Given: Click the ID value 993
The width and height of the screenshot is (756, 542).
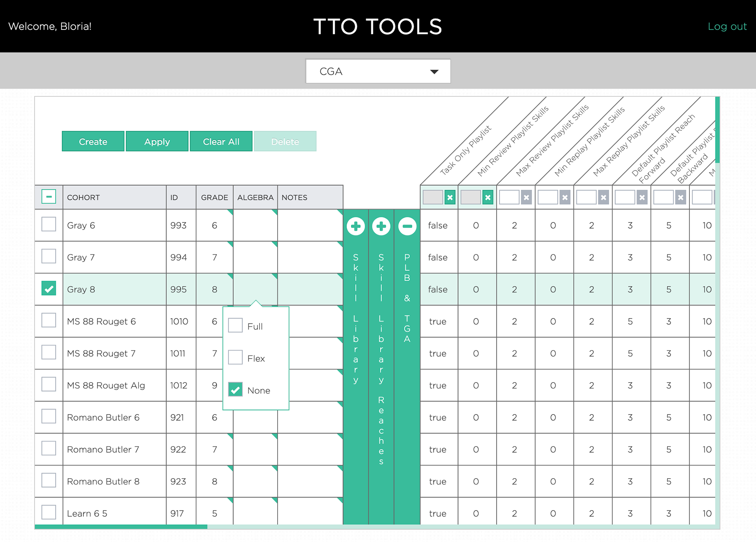Looking at the screenshot, I should point(178,226).
